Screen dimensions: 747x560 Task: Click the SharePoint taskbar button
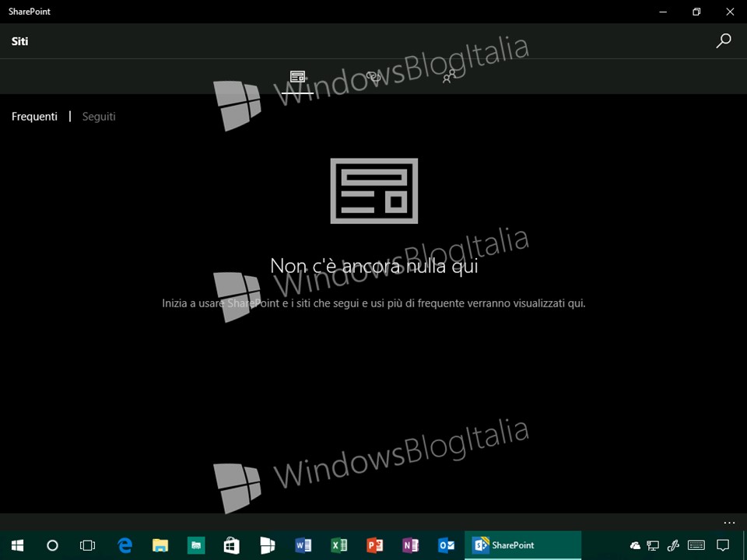coord(523,545)
